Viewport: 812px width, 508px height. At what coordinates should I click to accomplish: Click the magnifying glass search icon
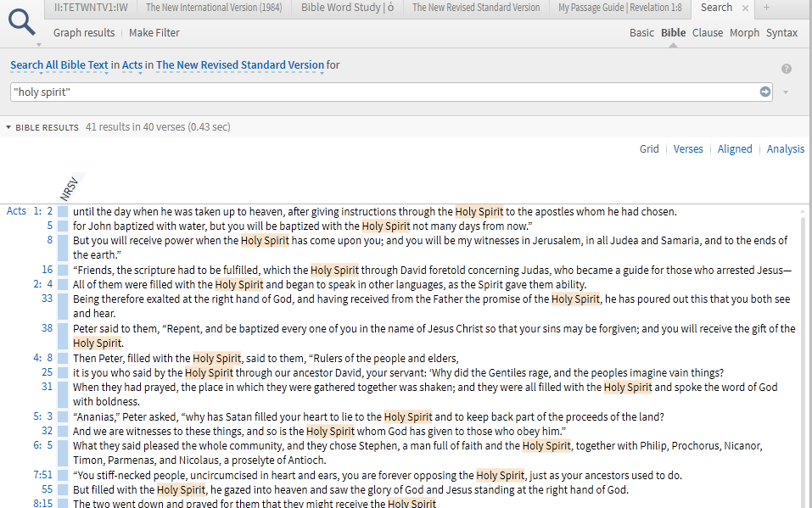tap(22, 22)
